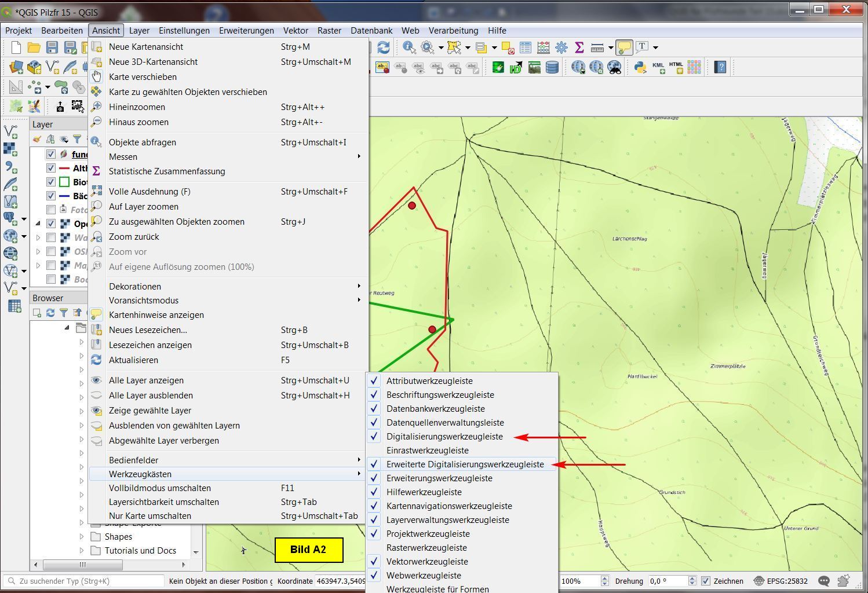Open the field calculator abacus icon
868x593 pixels.
tap(543, 47)
